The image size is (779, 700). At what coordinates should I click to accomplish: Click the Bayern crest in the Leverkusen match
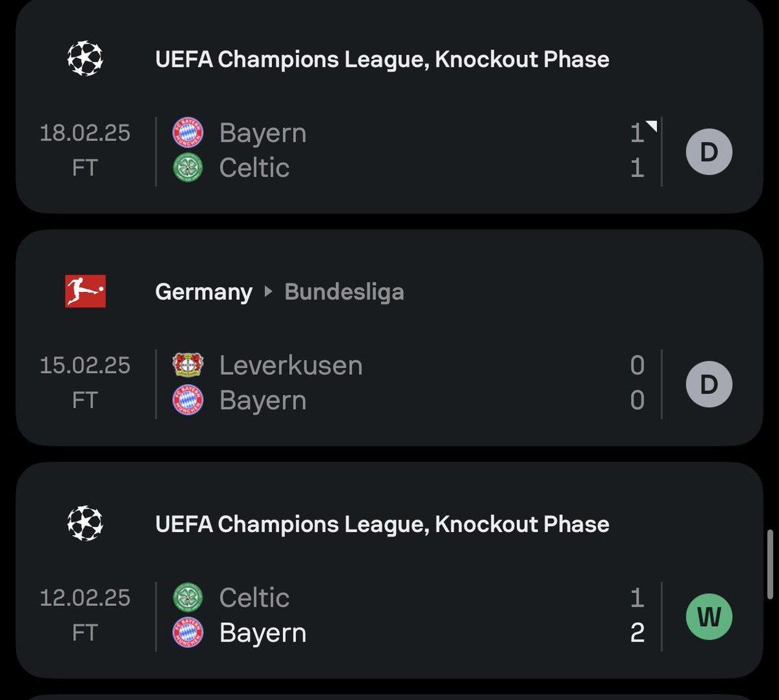(x=188, y=400)
